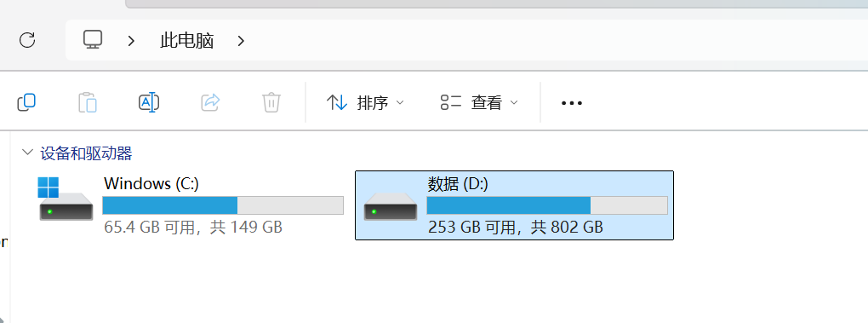Click the 设备和驱动器 group header

[x=86, y=153]
